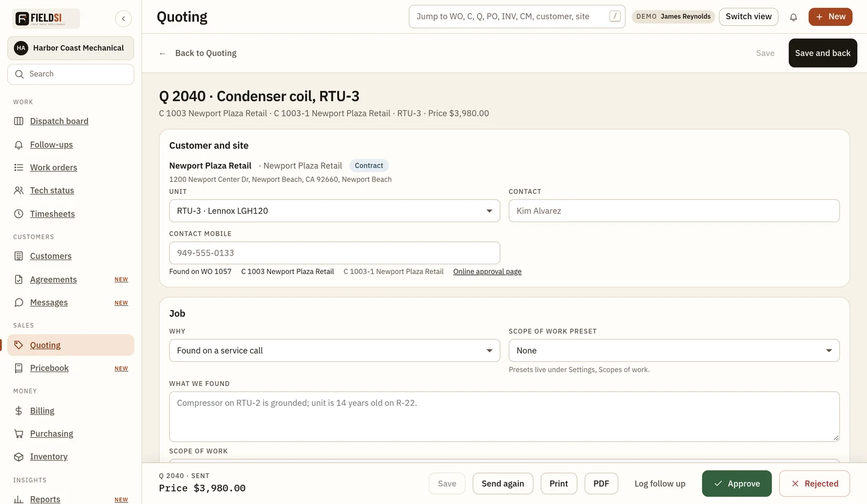The height and width of the screenshot is (504, 867).
Task: Click Switch view button
Action: 748,17
